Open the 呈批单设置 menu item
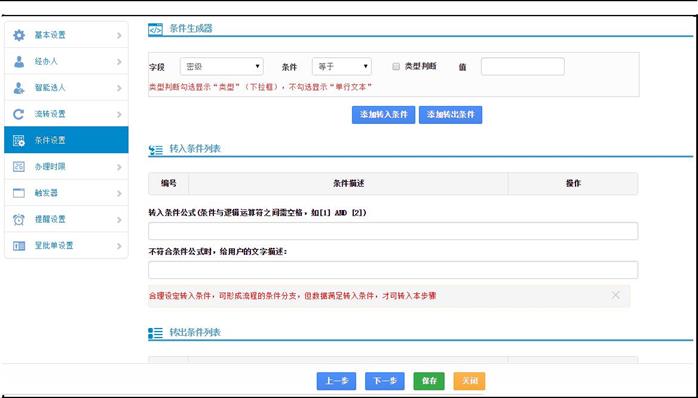Screen dimensions: 698x398 66,245
